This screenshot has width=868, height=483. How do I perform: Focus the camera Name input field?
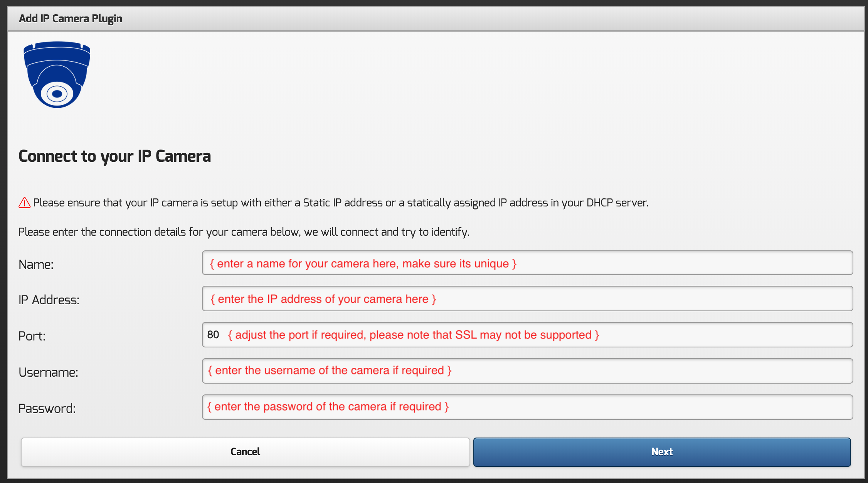527,263
